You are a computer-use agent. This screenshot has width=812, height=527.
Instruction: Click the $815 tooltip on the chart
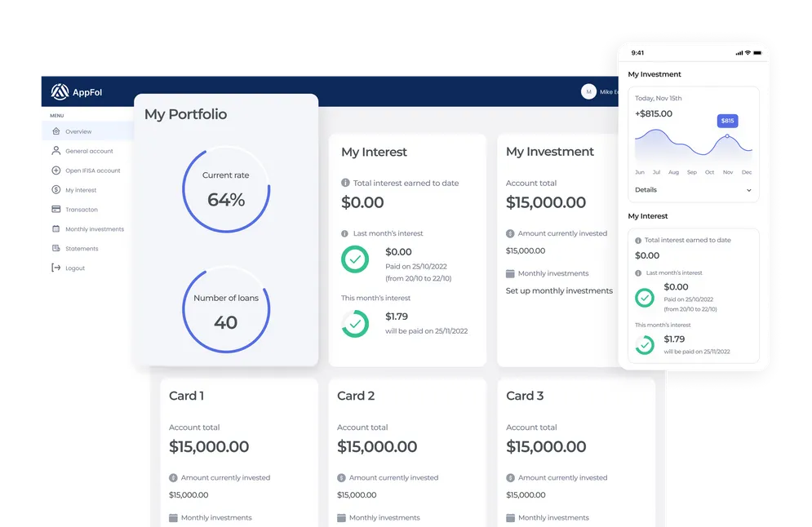click(728, 121)
